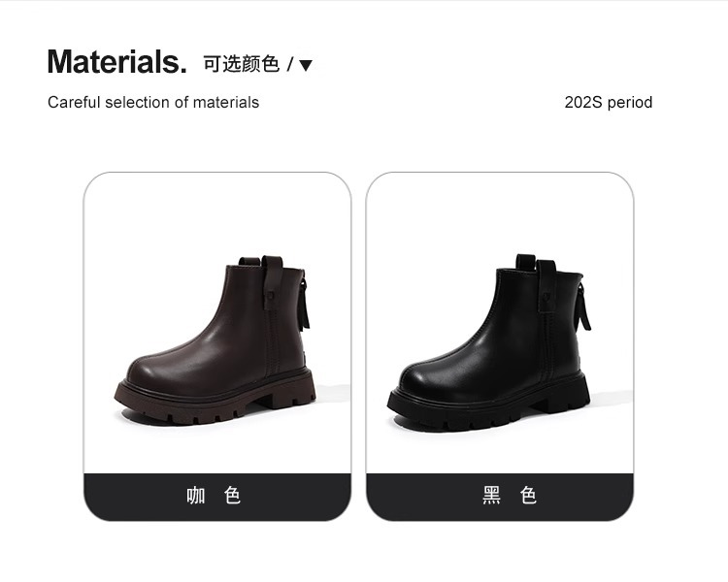Image resolution: width=728 pixels, height=582 pixels.
Task: Select the brown boot product image
Action: click(x=216, y=340)
